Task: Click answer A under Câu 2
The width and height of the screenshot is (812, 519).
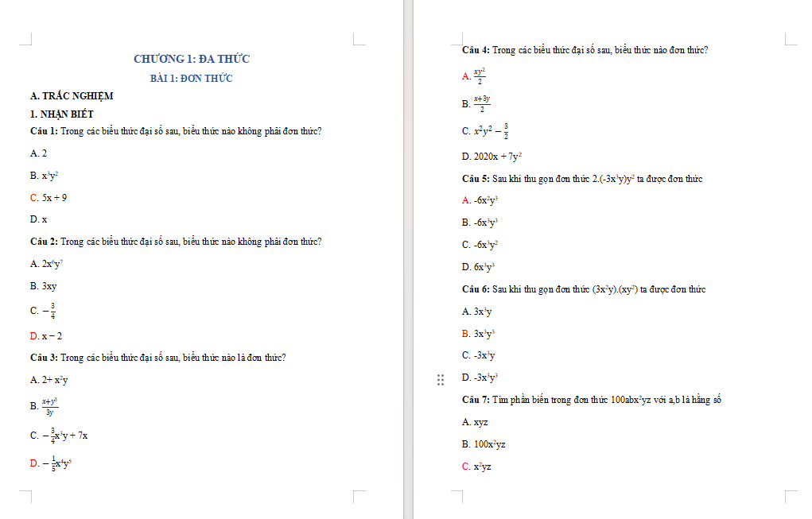Action: coord(46,264)
